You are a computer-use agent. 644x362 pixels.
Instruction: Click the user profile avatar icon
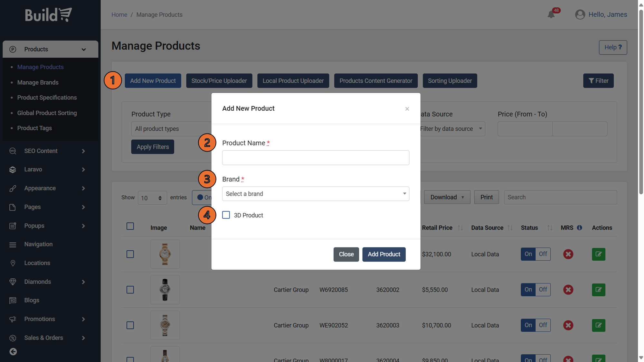580,14
